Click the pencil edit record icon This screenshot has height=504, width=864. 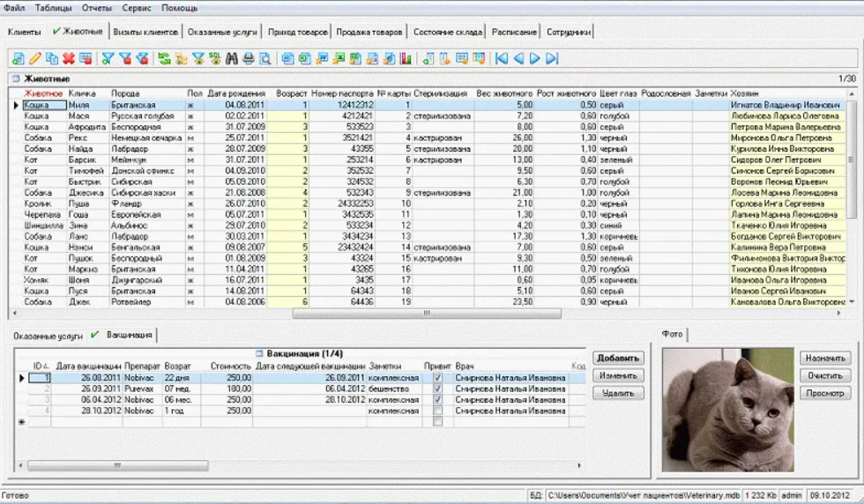[34, 58]
